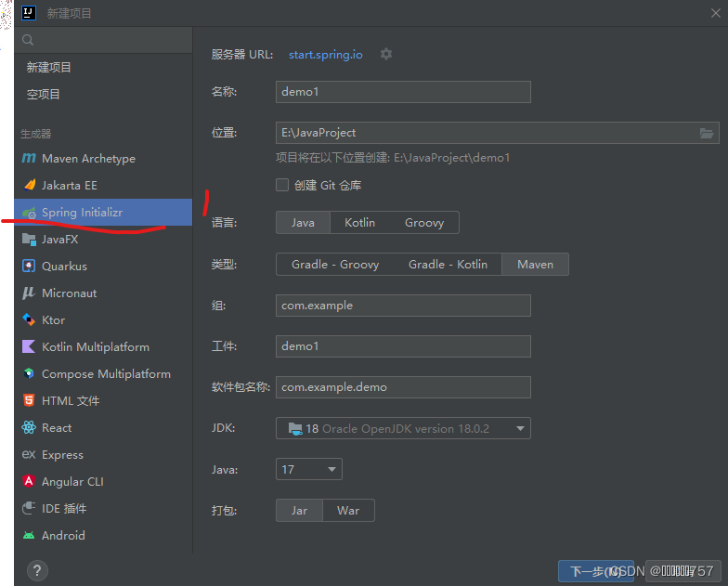Select Kotlin Multiplatform generator
The width and height of the screenshot is (728, 586).
click(103, 347)
